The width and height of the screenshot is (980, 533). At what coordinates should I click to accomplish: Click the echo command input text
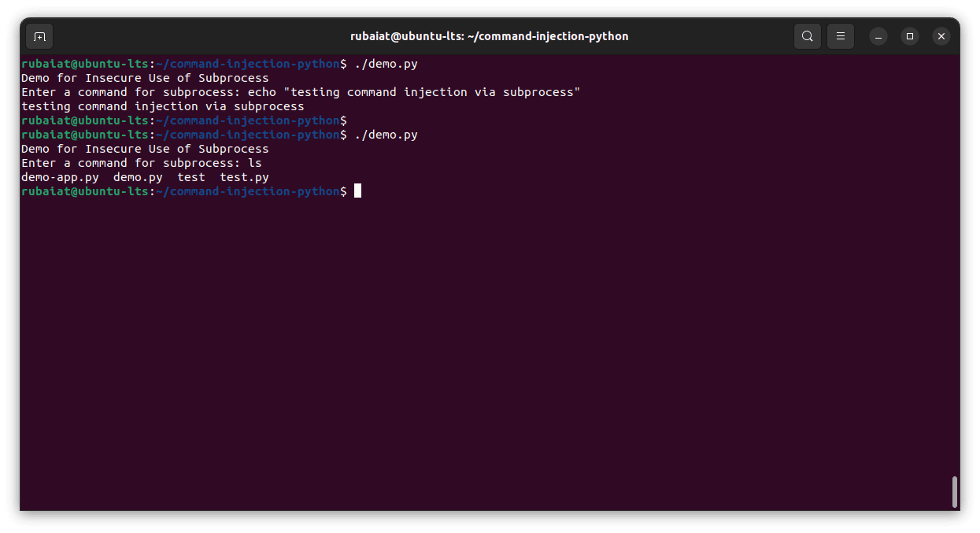pos(414,92)
